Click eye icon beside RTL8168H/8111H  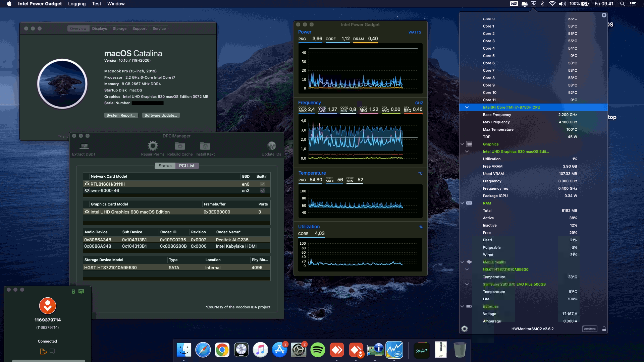(87, 184)
